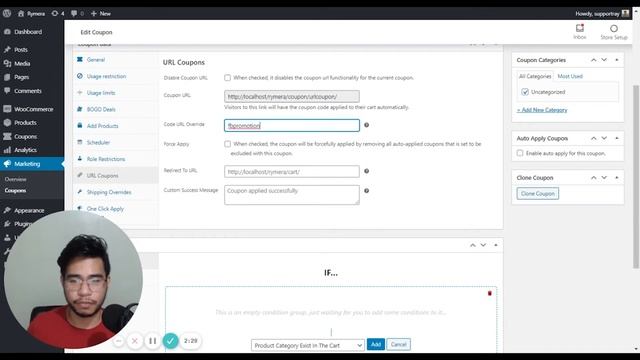Screen dimensions: 640x360
Task: Cancel adding the condition
Action: coord(398,344)
